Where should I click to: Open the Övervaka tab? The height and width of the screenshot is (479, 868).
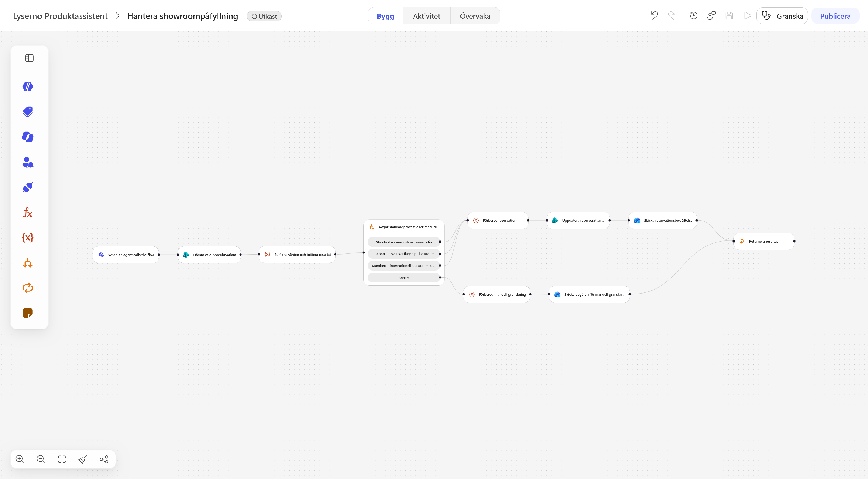[475, 16]
